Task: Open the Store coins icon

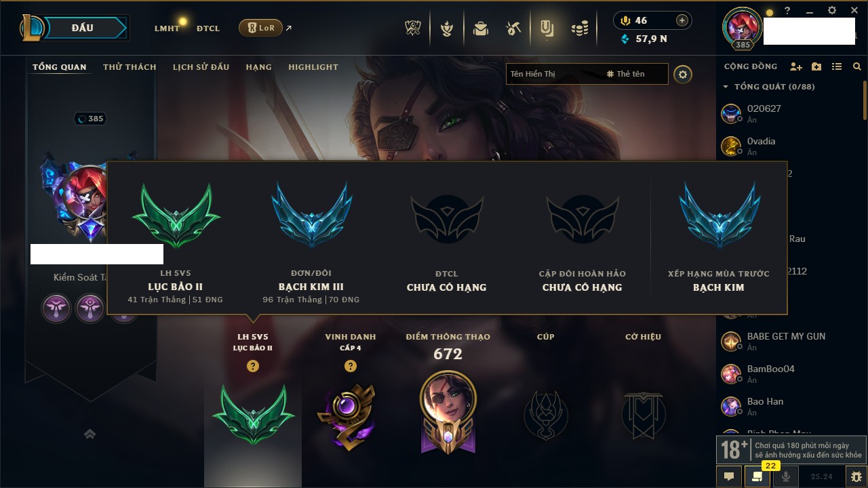Action: [579, 28]
